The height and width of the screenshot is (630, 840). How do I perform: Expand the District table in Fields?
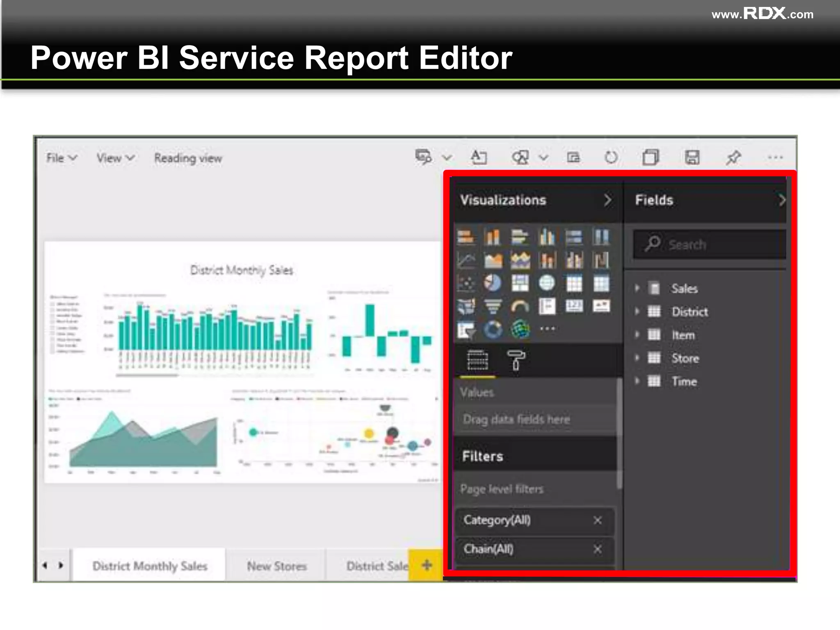[637, 312]
